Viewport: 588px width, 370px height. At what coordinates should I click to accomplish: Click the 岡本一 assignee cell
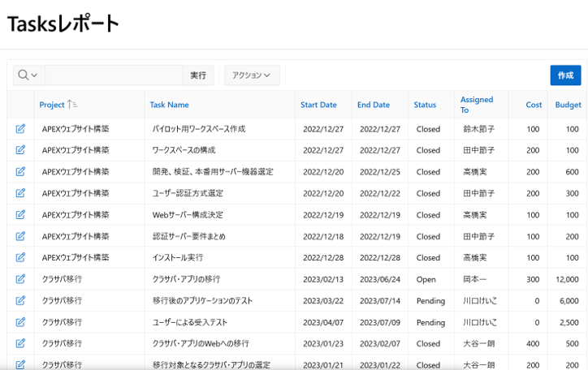pos(475,279)
